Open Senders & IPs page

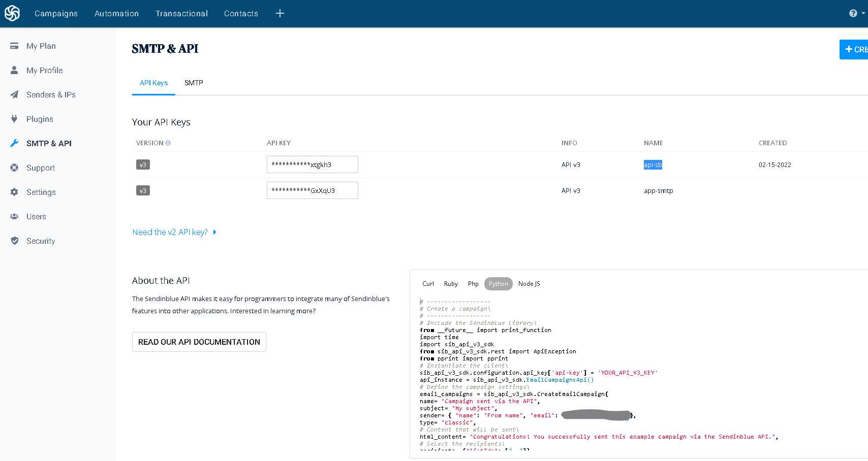click(x=51, y=94)
